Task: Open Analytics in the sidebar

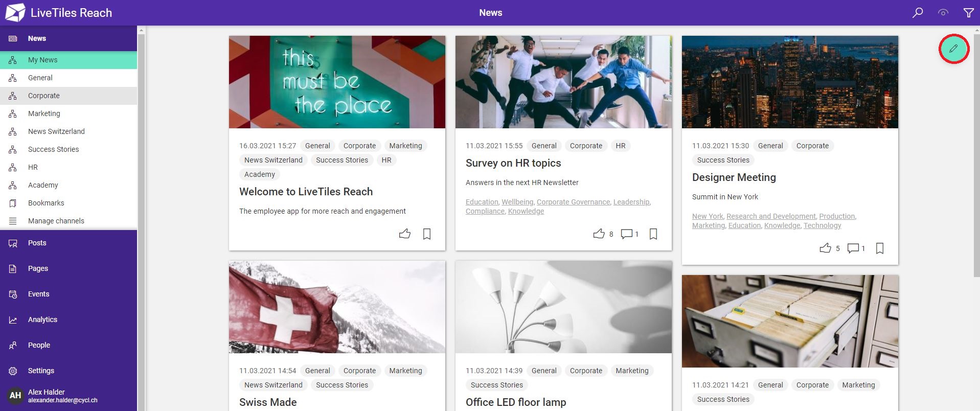Action: coord(69,319)
